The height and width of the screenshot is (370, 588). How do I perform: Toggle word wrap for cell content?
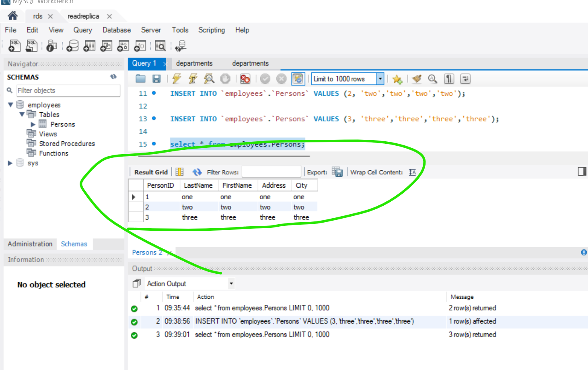coord(412,172)
